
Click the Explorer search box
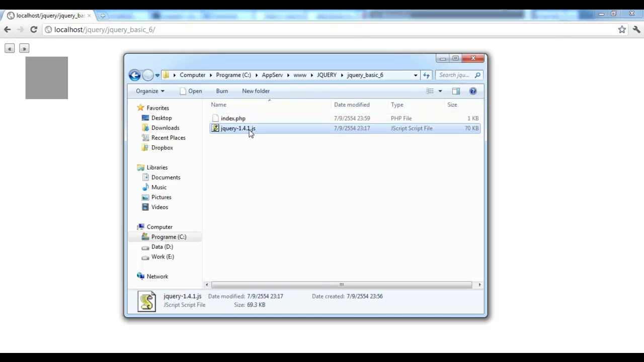click(459, 75)
